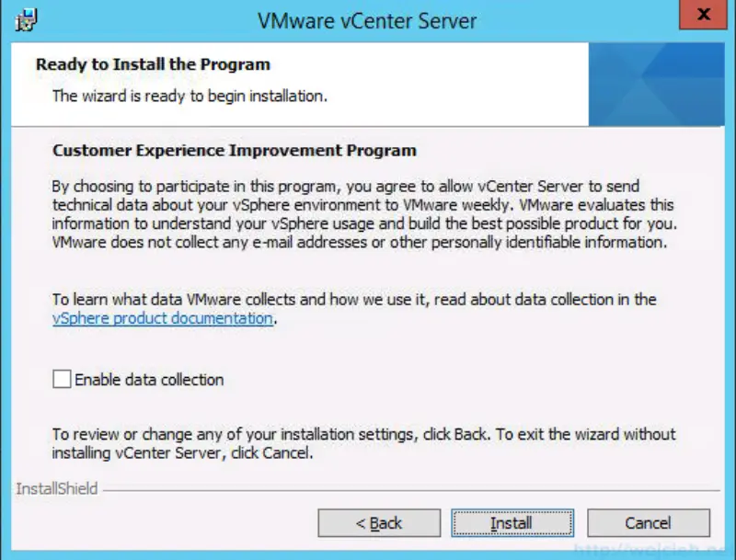The width and height of the screenshot is (736, 560).
Task: Close the installer with the red X
Action: [x=703, y=15]
